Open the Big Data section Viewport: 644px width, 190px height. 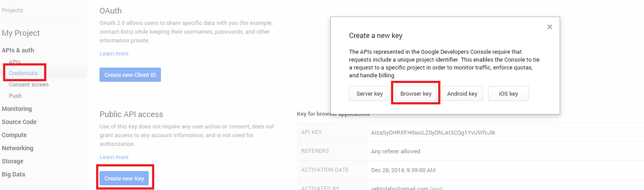coord(13,174)
